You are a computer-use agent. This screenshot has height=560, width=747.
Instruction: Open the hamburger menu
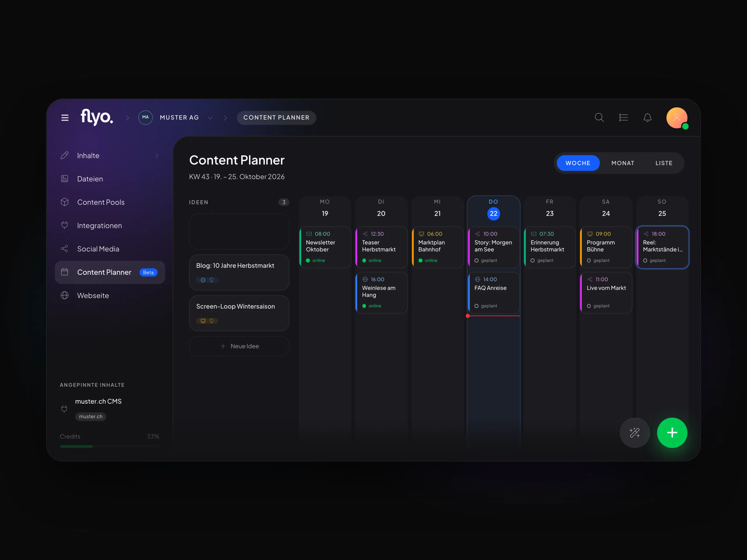click(65, 118)
